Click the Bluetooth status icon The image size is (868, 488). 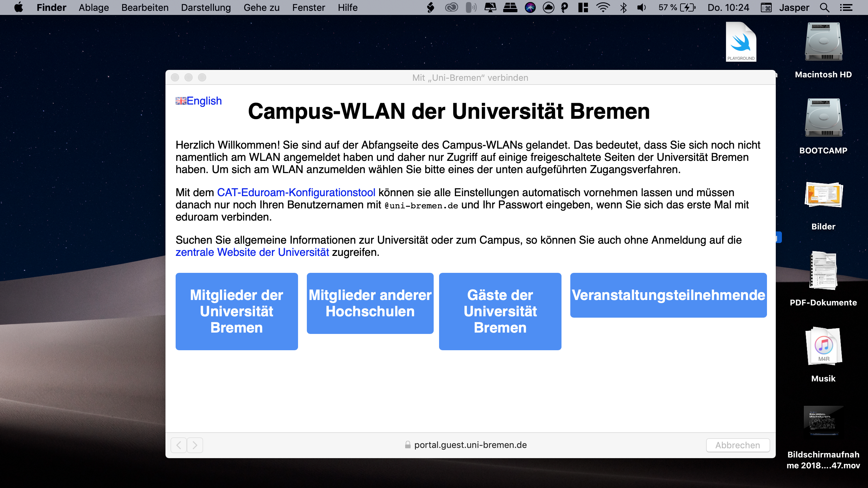point(623,7)
